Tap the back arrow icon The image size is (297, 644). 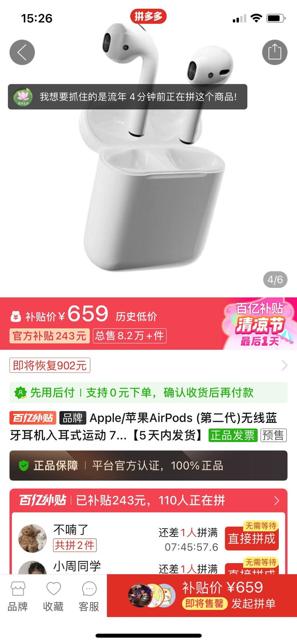(x=22, y=52)
